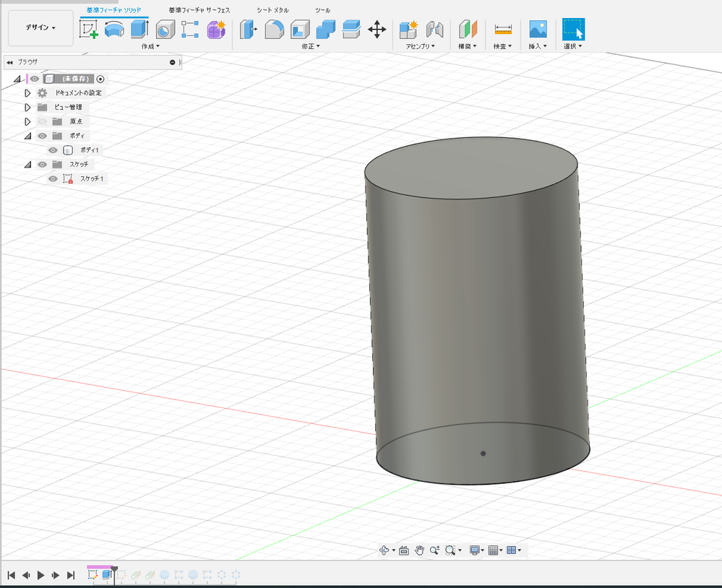The width and height of the screenshot is (722, 588).
Task: Click the Extrude feature in timeline
Action: 107,575
